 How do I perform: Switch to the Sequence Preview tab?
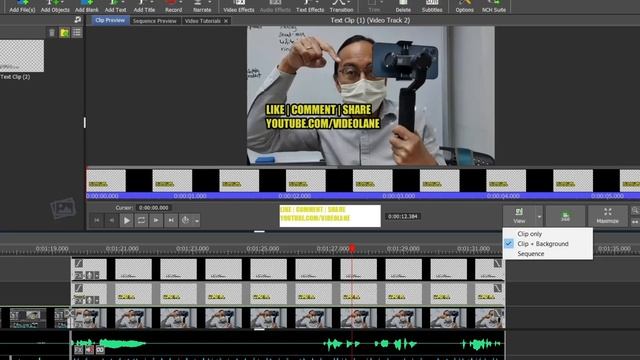[x=155, y=21]
